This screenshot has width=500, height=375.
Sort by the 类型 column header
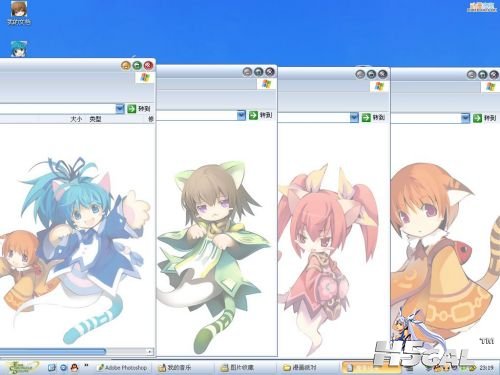coord(95,119)
